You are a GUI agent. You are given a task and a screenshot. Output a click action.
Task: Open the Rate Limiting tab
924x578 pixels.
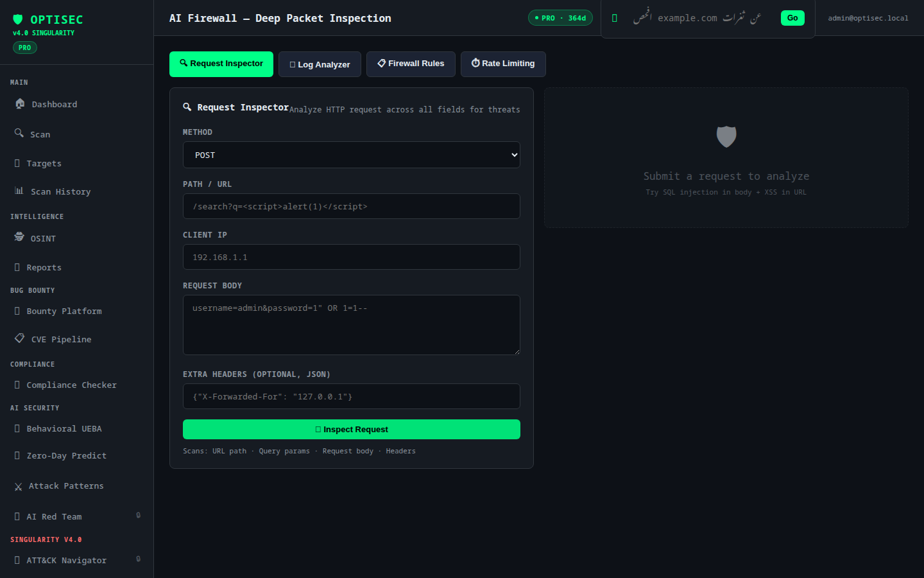pos(503,64)
